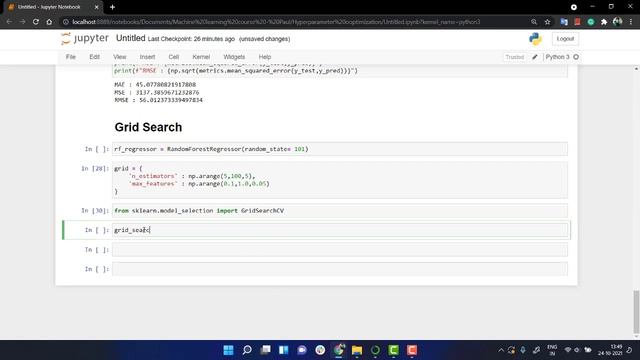
Task: Open the View menu
Action: tap(120, 57)
